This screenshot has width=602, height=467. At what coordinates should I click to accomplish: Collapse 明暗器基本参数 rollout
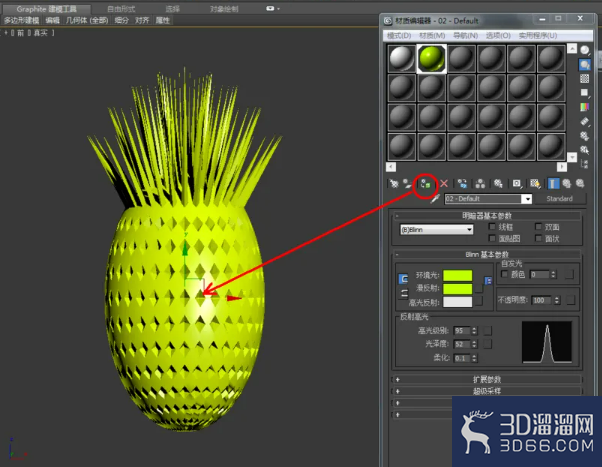(x=487, y=215)
